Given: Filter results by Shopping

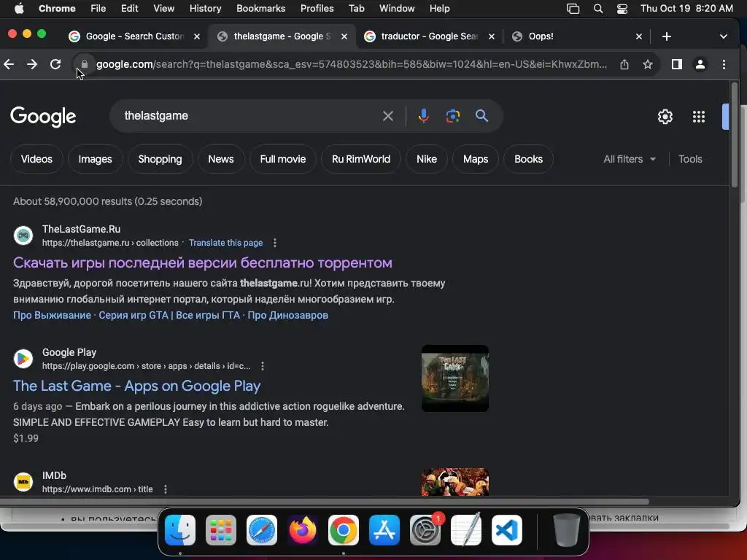Looking at the screenshot, I should (x=160, y=159).
